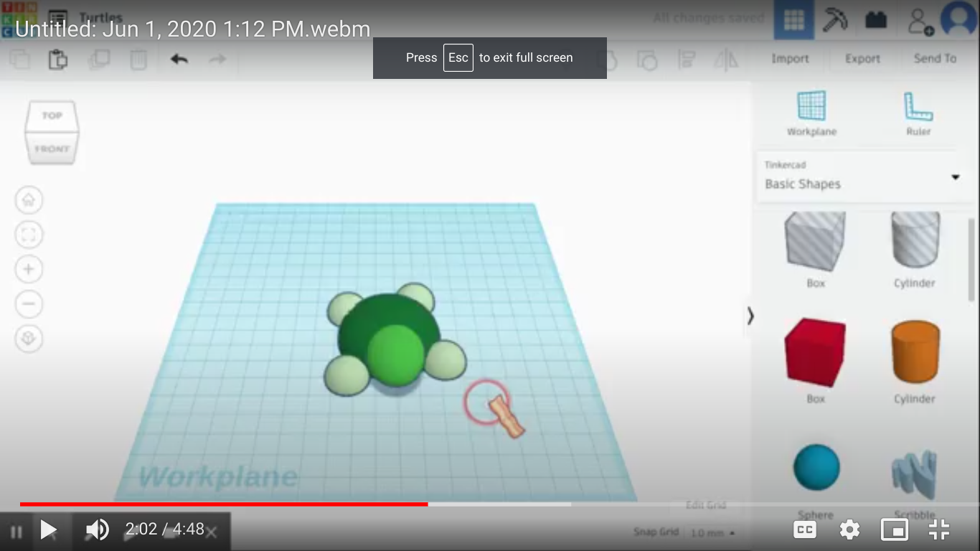Click the Duplicate and repeat icon
Screen dimensions: 980x551
click(98, 59)
